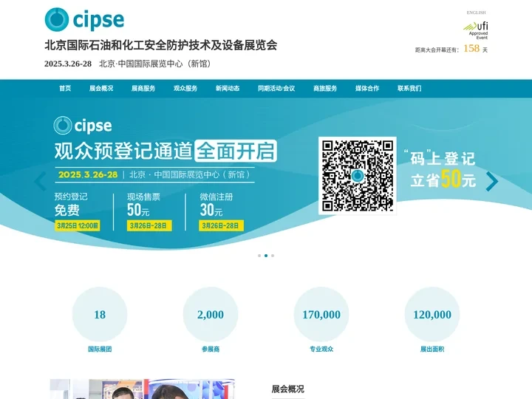Click the 国际展团 label
Image resolution: width=532 pixels, height=399 pixels.
[100, 349]
